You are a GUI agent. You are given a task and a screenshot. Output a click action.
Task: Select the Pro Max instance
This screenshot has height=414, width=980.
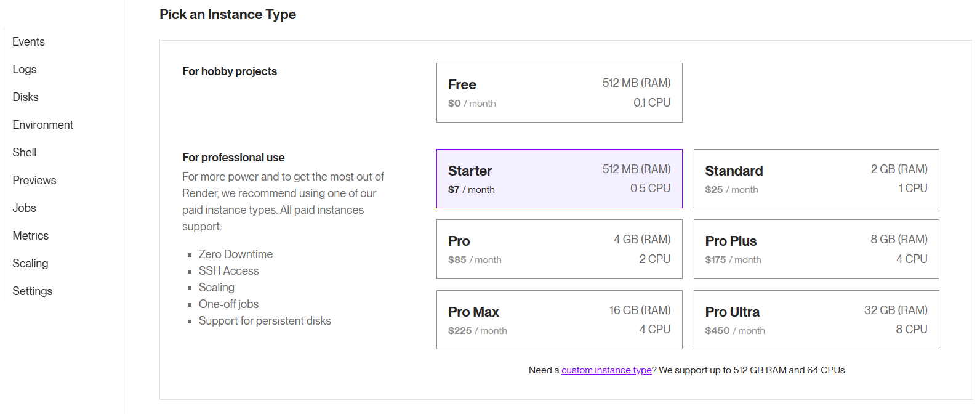tap(559, 320)
